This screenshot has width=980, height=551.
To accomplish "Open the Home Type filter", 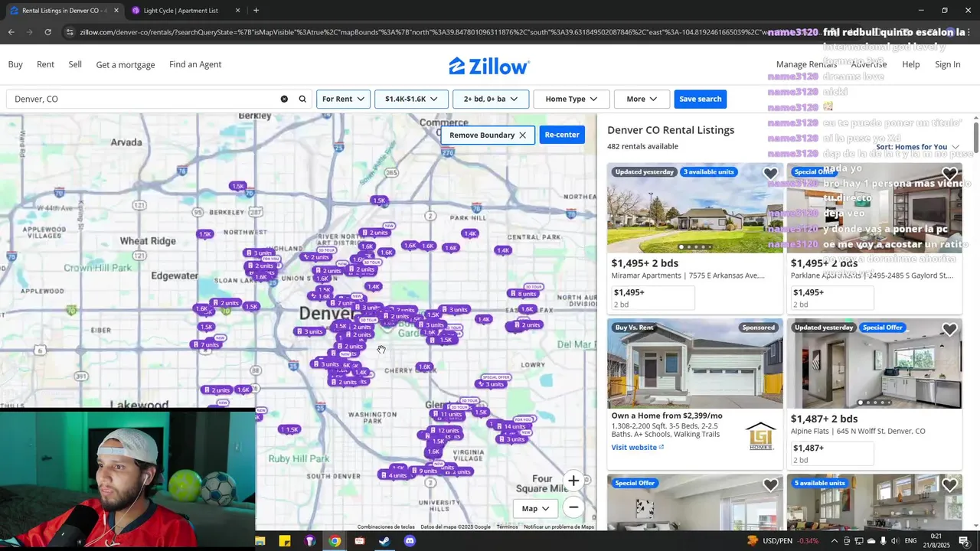I will pos(571,99).
